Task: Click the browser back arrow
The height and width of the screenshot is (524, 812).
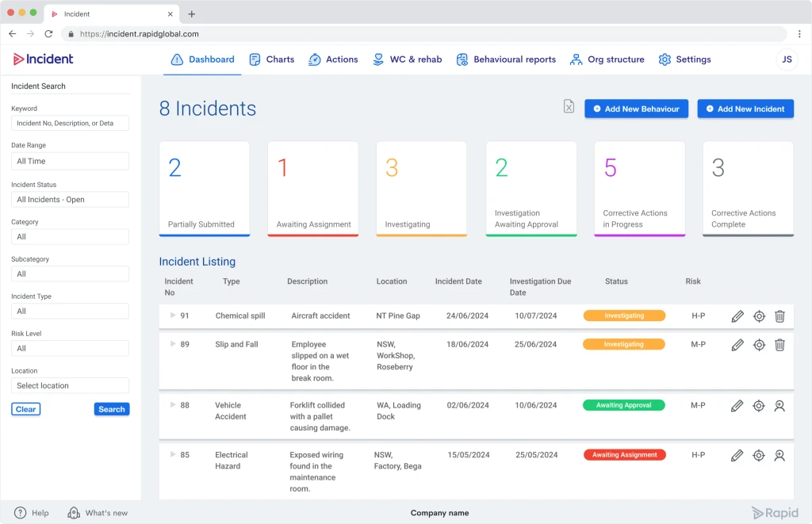Action: [13, 33]
